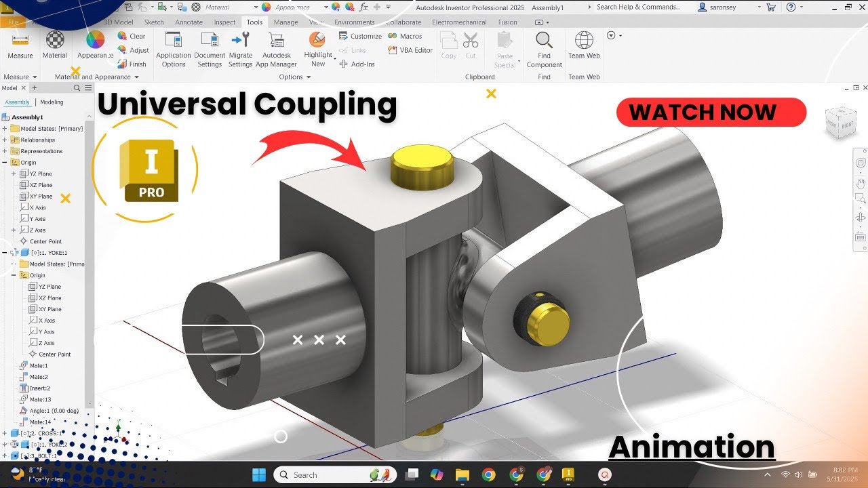Switch to the Sketch tab

[154, 22]
